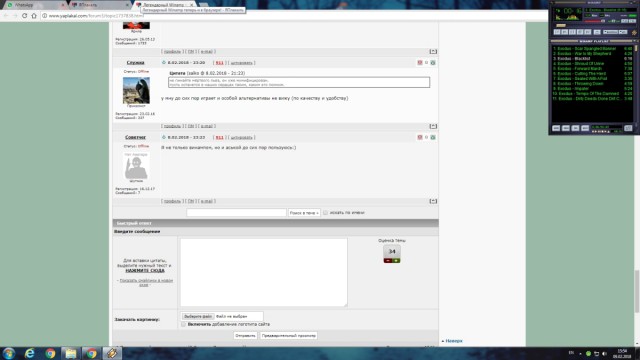The width and height of the screenshot is (640, 360).
Task: Toggle Repeat mode in Winamp
Action: [623, 32]
